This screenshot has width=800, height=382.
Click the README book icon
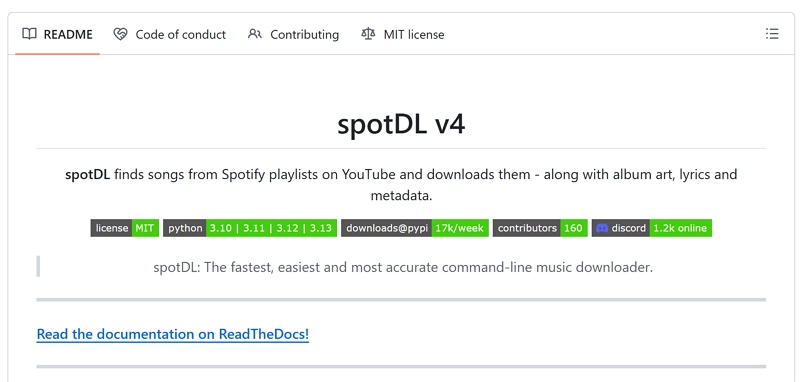coord(30,34)
